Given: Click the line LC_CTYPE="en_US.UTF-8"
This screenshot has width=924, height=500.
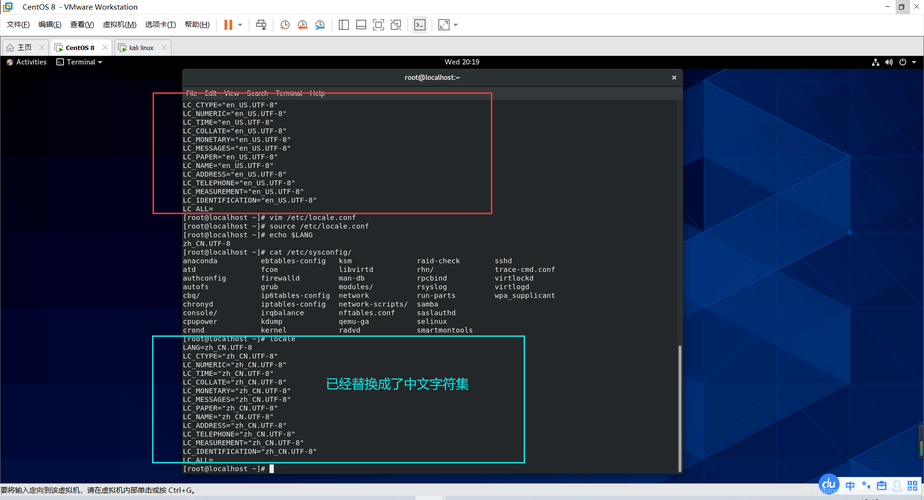Looking at the screenshot, I should pos(230,105).
